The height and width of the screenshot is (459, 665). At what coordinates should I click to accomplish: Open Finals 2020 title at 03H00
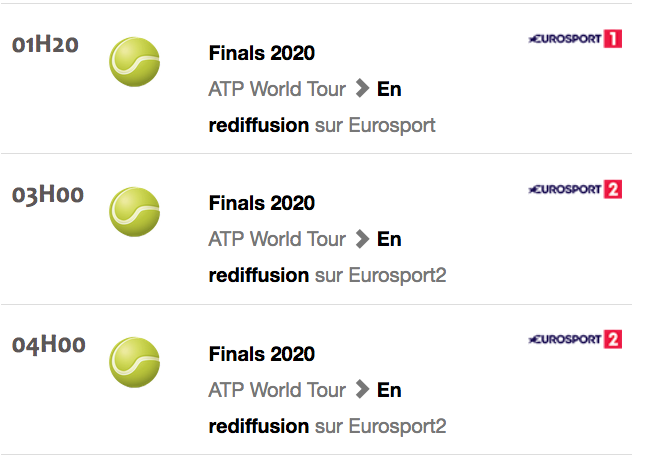click(262, 203)
